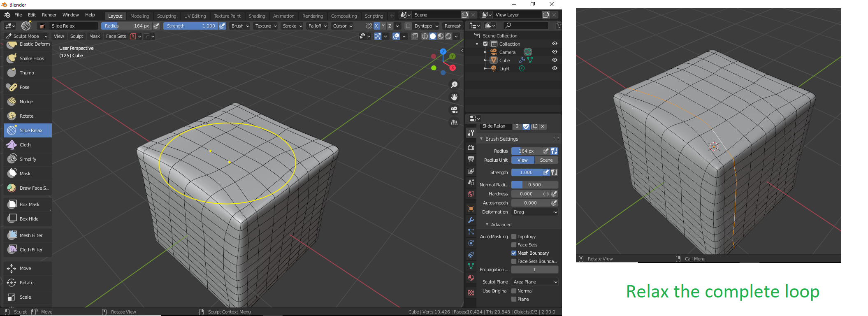Select the Box Hide tool
Screen dimensions: 868x316
(x=28, y=219)
